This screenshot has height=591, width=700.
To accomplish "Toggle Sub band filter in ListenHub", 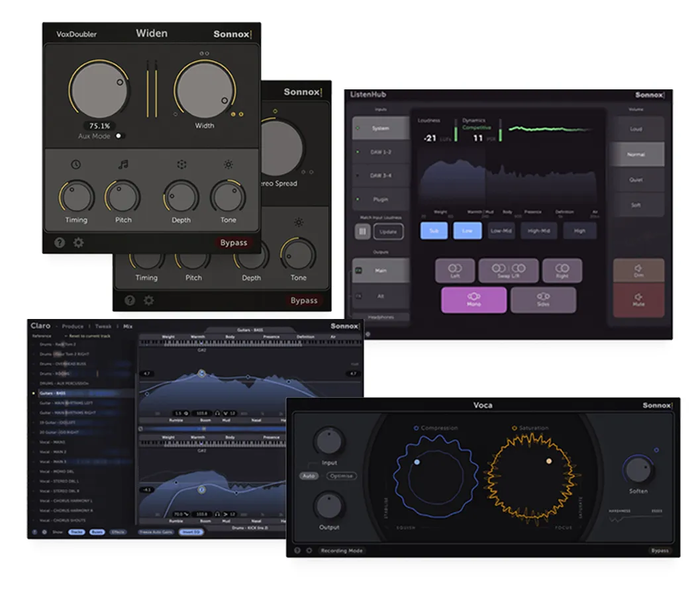I will click(434, 230).
